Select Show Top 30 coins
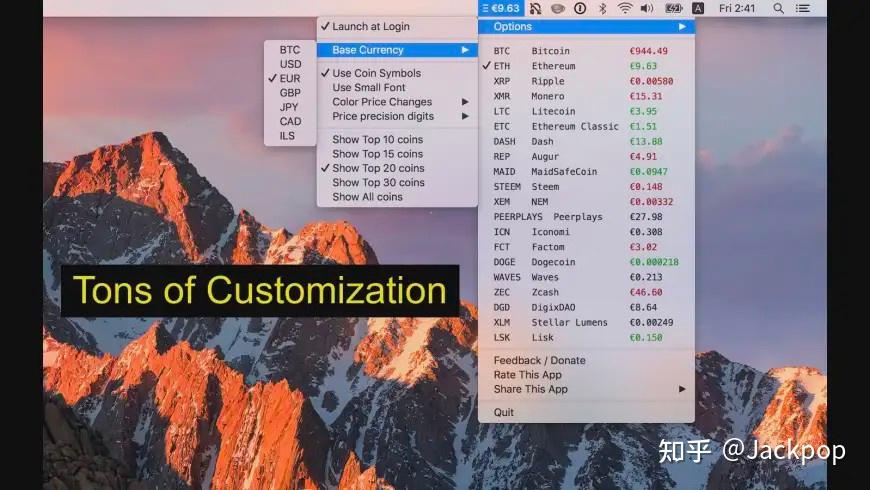The width and height of the screenshot is (870, 490). pyautogui.click(x=397, y=183)
